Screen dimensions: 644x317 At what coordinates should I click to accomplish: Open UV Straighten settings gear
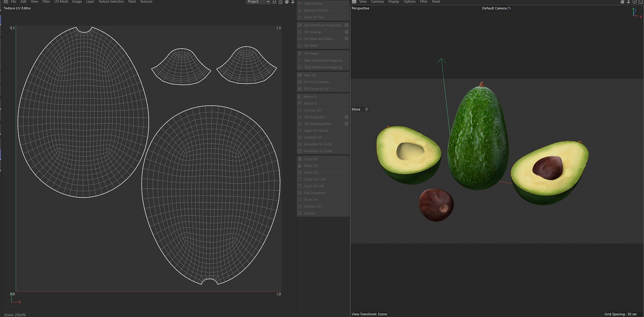tap(346, 117)
